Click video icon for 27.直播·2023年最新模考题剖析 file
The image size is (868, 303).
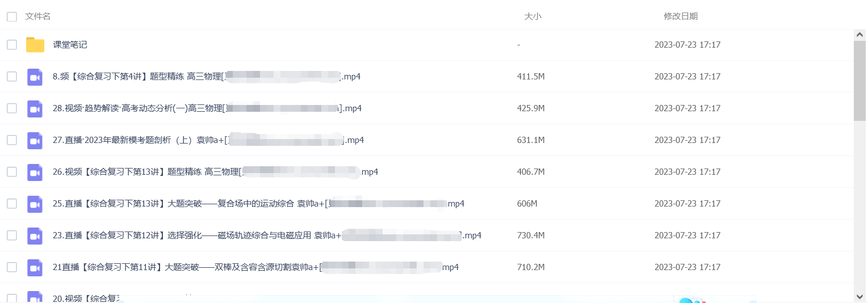[35, 140]
